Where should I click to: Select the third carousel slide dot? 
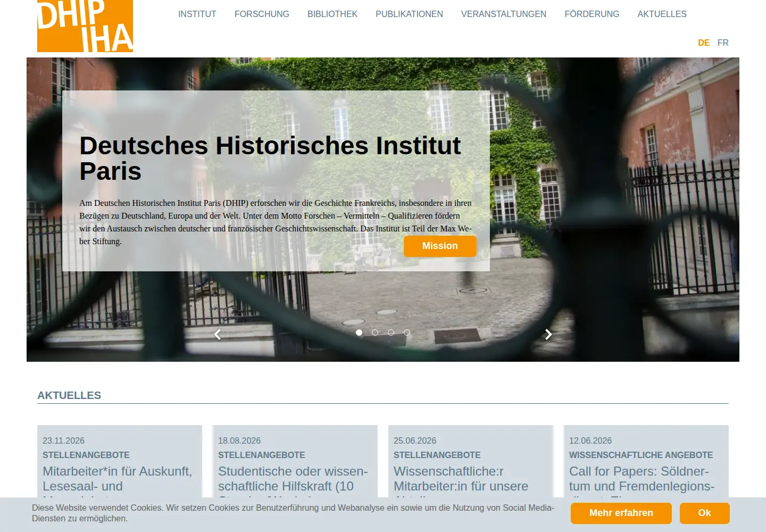point(391,332)
